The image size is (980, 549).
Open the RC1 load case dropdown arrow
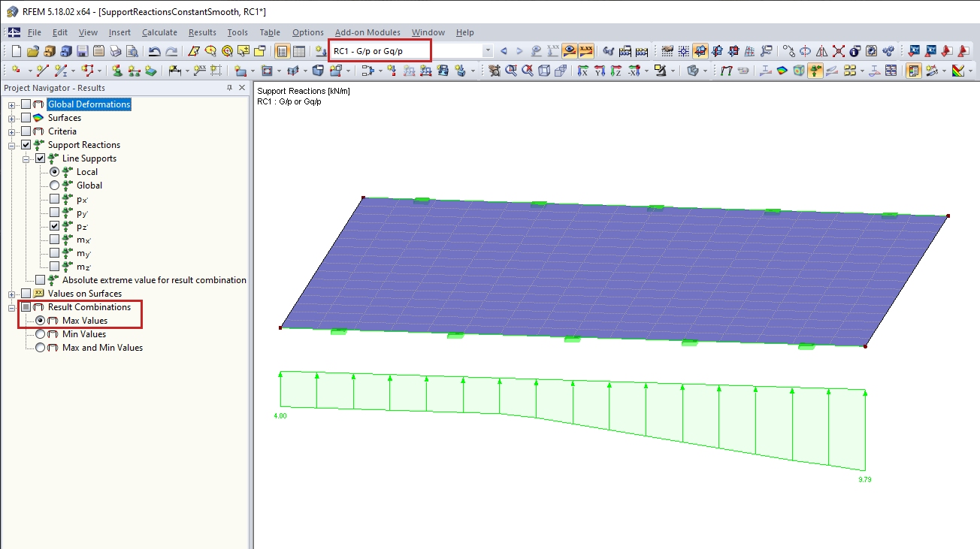click(x=488, y=51)
